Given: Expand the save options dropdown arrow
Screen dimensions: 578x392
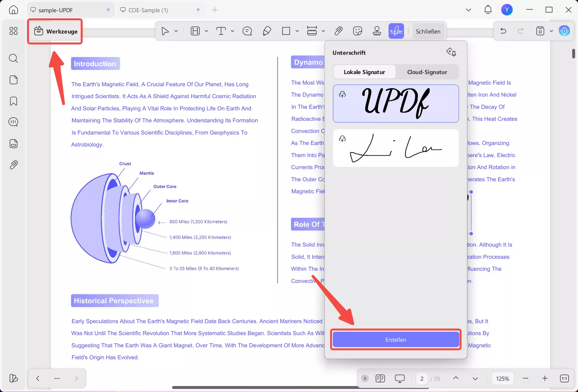Looking at the screenshot, I should click(x=551, y=31).
